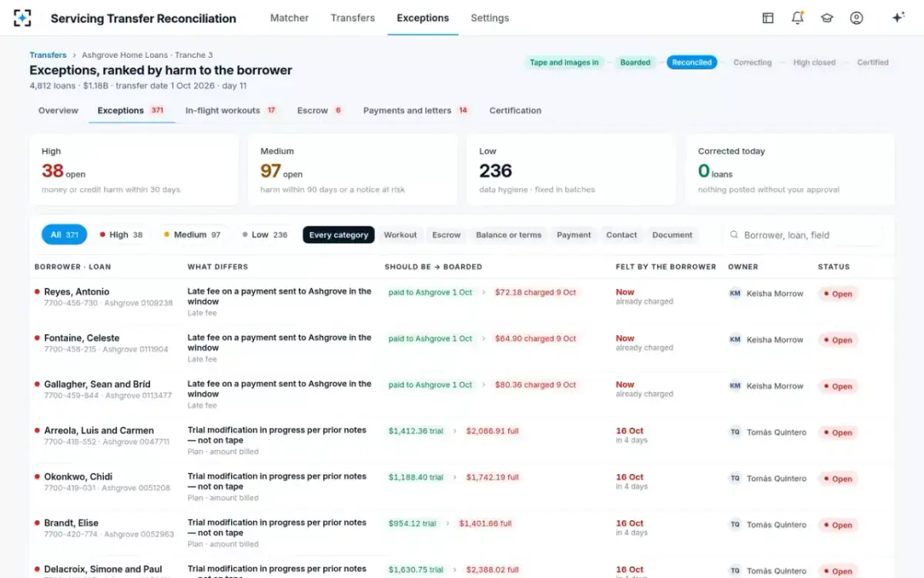Open the High 38 open summary card
924x578 pixels.
coord(134,170)
